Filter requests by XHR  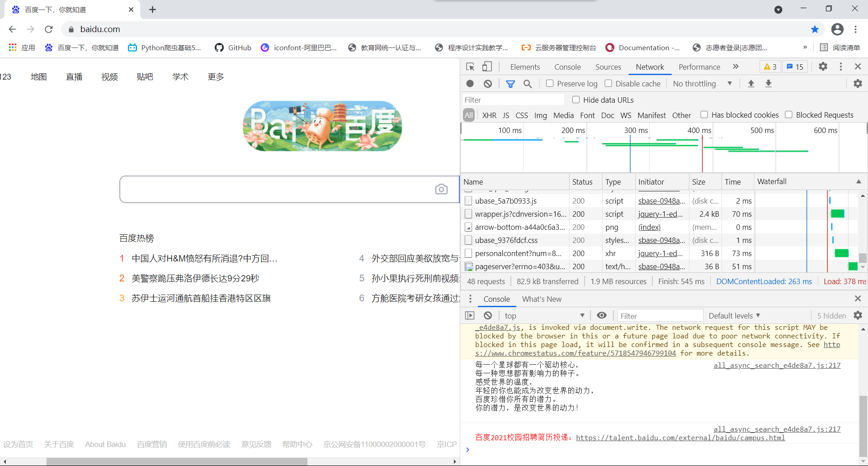coord(489,115)
